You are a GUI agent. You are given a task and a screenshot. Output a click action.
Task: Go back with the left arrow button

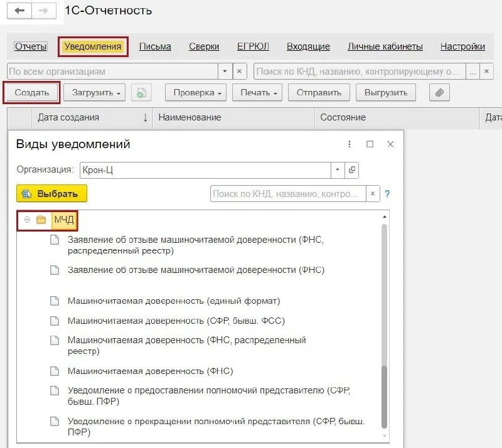19,11
